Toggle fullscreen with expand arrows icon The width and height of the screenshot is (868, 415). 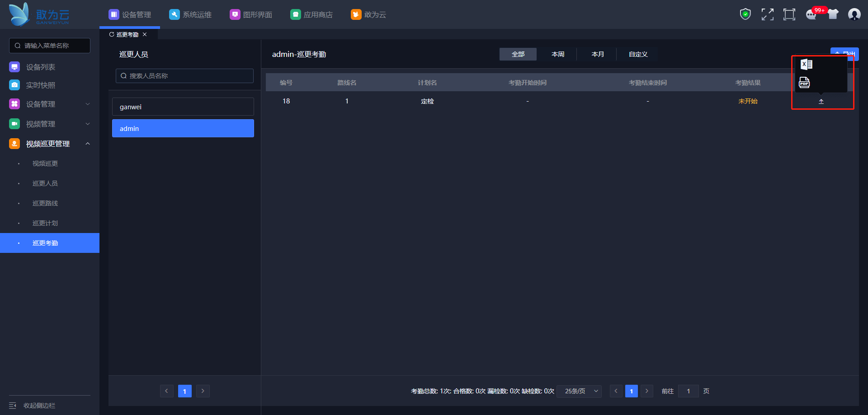[767, 14]
